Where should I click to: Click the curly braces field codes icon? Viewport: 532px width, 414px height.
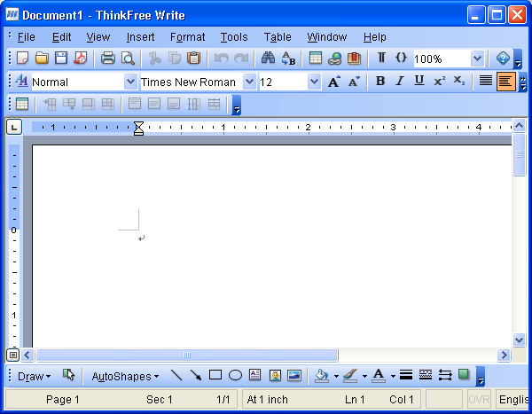coord(401,58)
